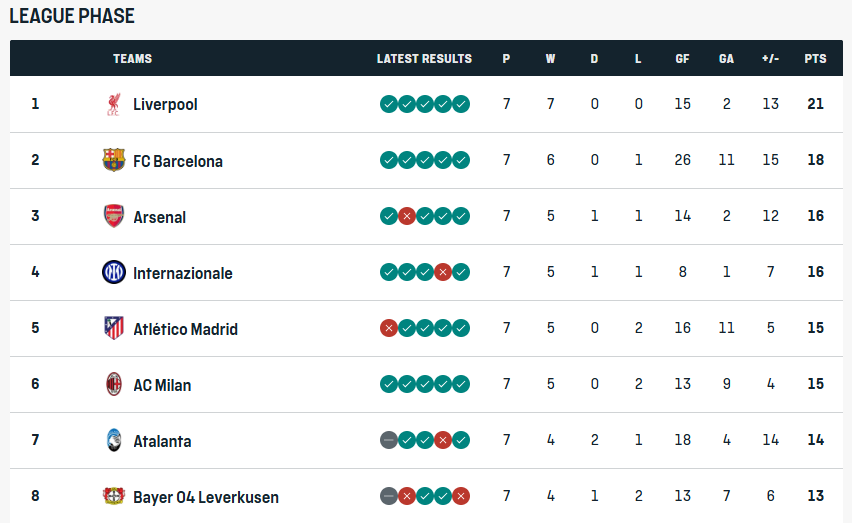Click Internazionale's red loss result icon
The image size is (852, 523).
(443, 272)
